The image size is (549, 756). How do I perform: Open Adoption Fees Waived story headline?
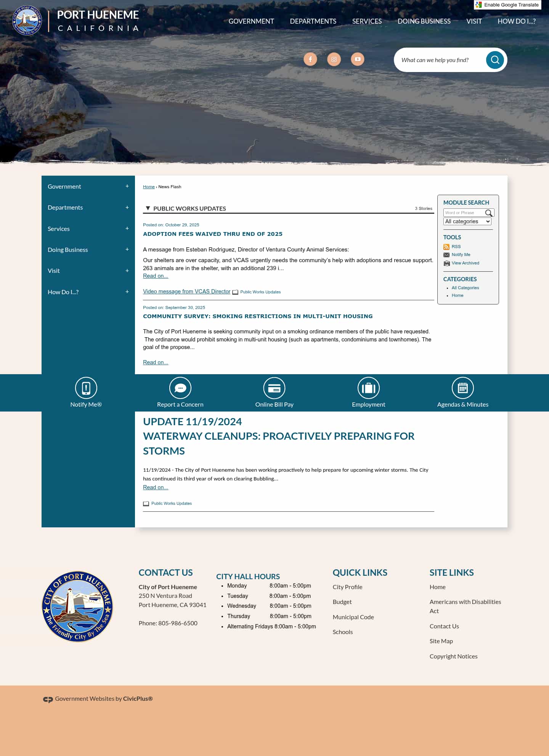213,234
